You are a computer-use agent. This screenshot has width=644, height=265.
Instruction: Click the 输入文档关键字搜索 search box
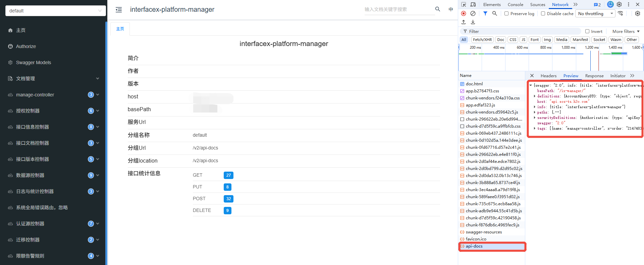tap(399, 9)
